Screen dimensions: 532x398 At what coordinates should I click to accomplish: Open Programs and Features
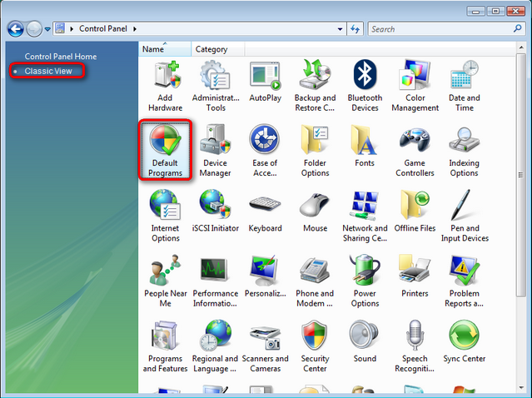click(x=165, y=346)
